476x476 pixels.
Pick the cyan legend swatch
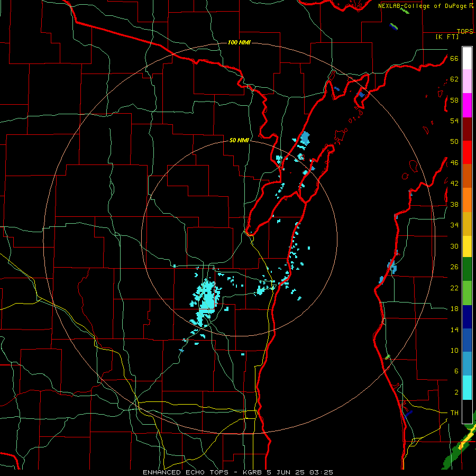click(467, 388)
